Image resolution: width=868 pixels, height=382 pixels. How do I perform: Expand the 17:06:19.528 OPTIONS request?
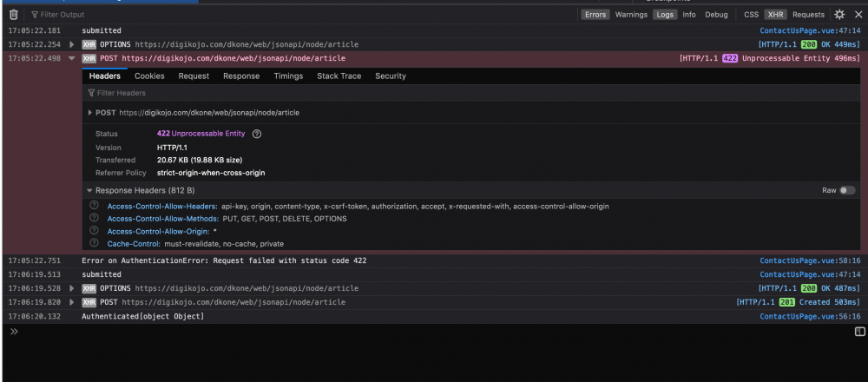tap(71, 288)
